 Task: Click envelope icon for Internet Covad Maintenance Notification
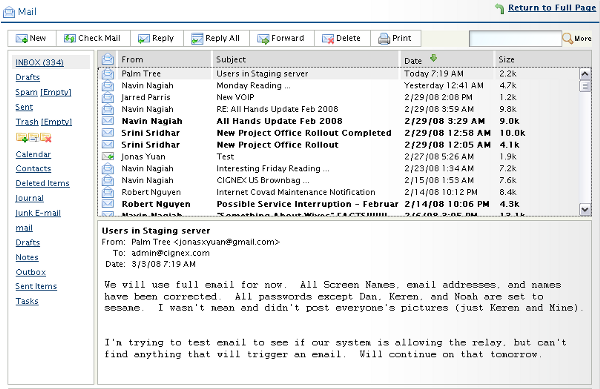click(108, 192)
